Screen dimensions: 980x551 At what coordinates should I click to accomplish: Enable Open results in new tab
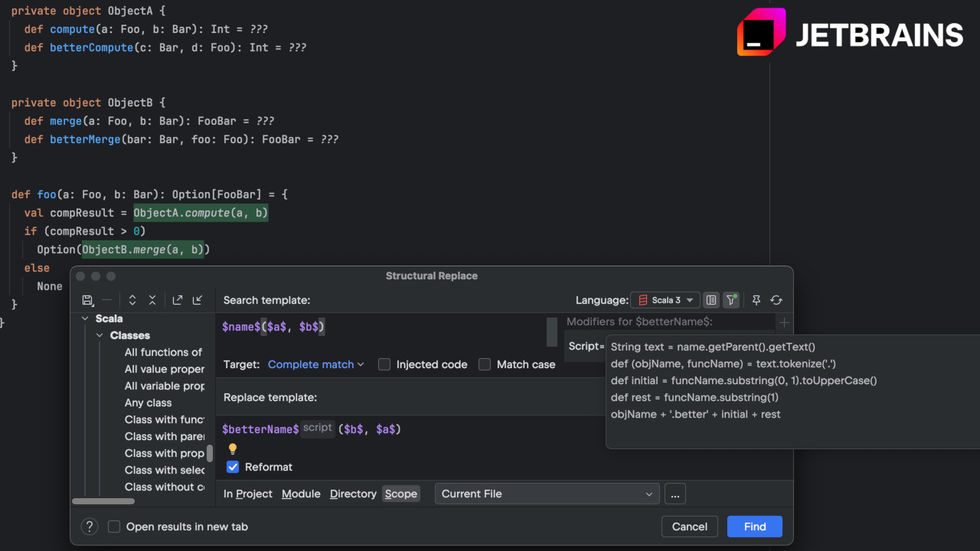click(113, 527)
